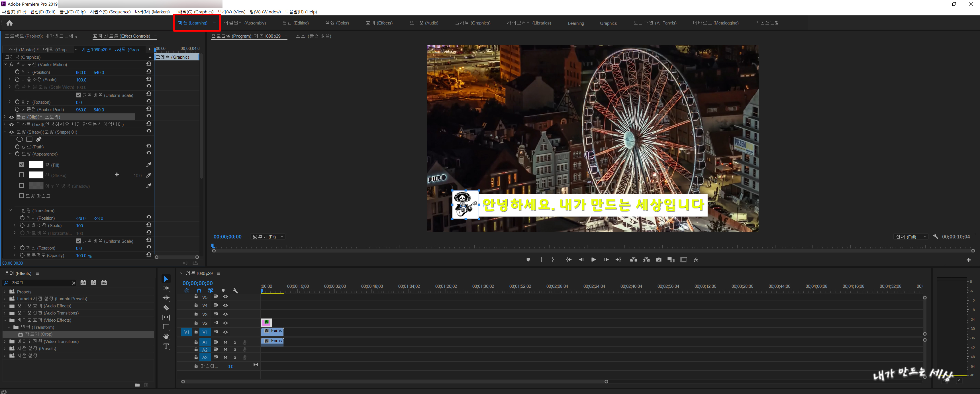980x394 pixels.
Task: Click the Fill color eyedropper icon
Action: pyautogui.click(x=149, y=165)
